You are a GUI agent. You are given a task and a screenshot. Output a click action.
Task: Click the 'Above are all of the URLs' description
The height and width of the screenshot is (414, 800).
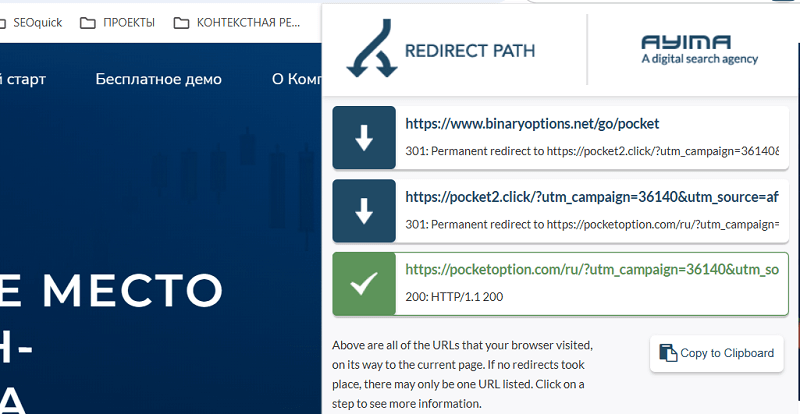click(462, 374)
